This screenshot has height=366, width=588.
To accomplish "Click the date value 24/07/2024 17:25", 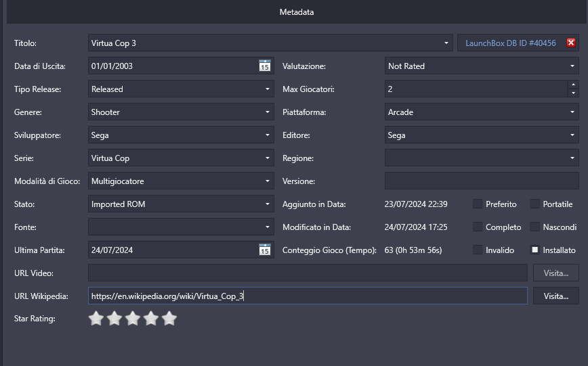I will click(416, 227).
